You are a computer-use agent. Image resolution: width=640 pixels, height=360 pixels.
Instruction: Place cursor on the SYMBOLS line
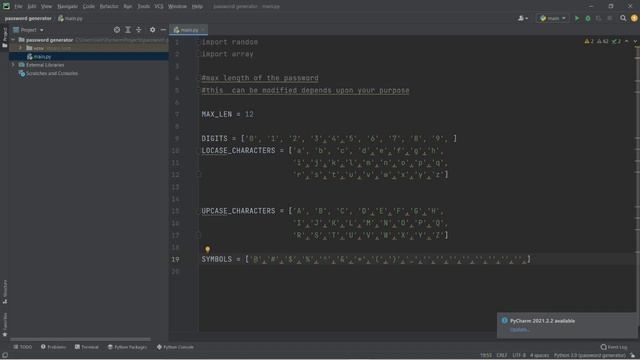[x=366, y=259]
